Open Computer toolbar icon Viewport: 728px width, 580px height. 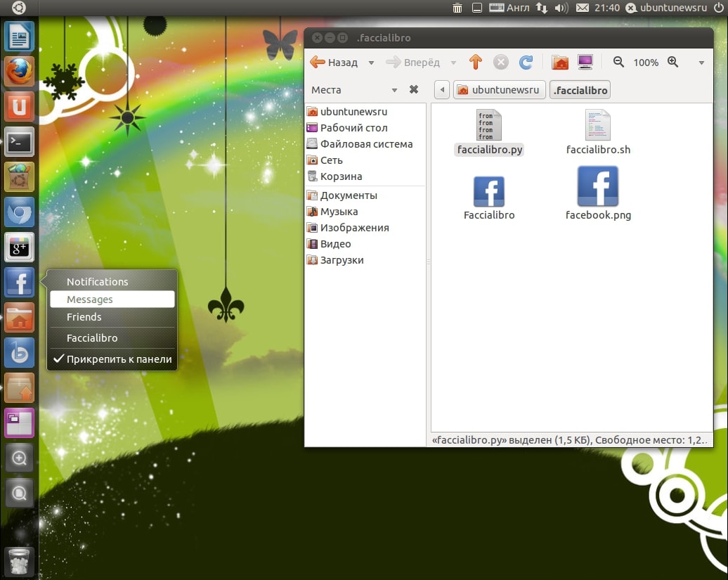click(x=585, y=62)
